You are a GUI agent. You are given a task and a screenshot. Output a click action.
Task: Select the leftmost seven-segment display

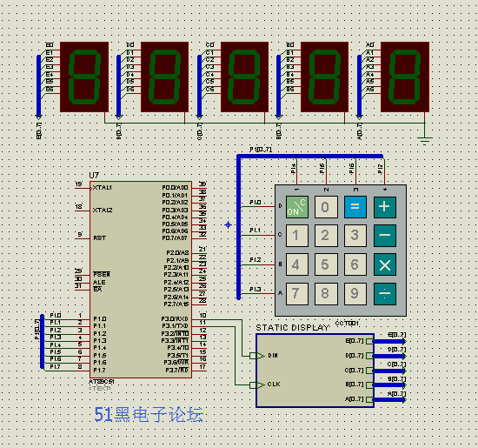coord(84,77)
